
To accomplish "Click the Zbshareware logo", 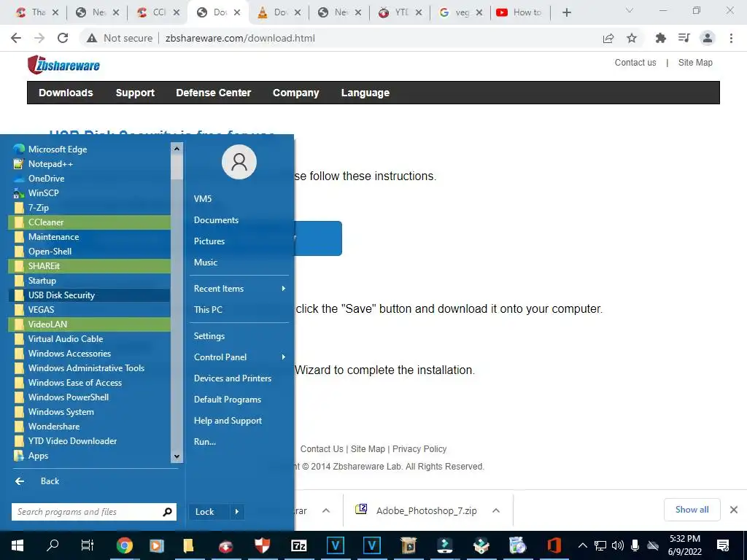I will pos(63,65).
